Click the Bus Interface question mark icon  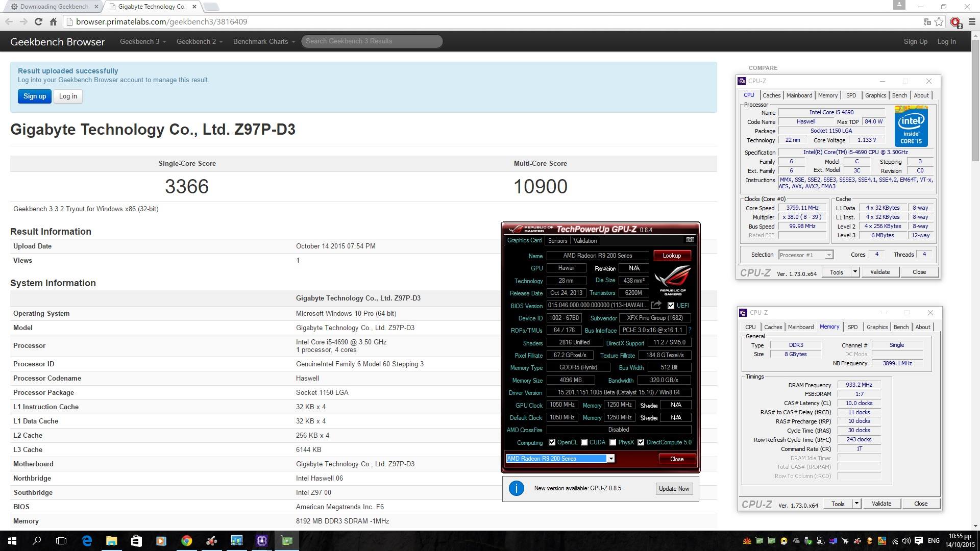(x=690, y=330)
